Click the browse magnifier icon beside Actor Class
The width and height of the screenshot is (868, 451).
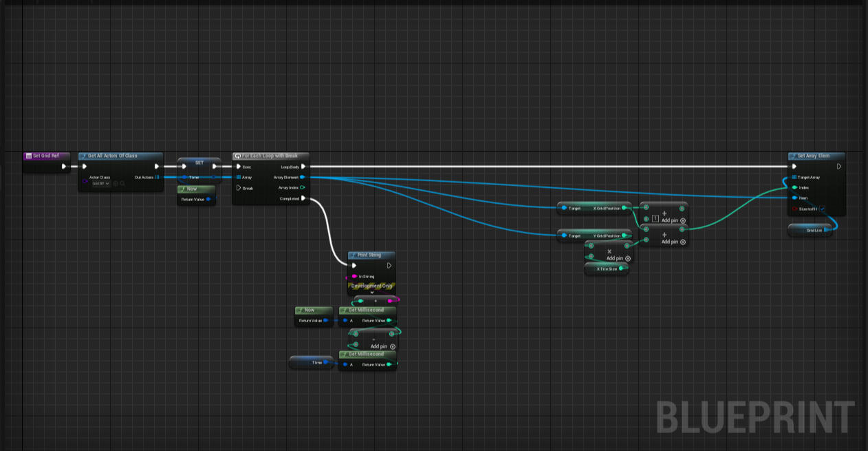coord(122,184)
